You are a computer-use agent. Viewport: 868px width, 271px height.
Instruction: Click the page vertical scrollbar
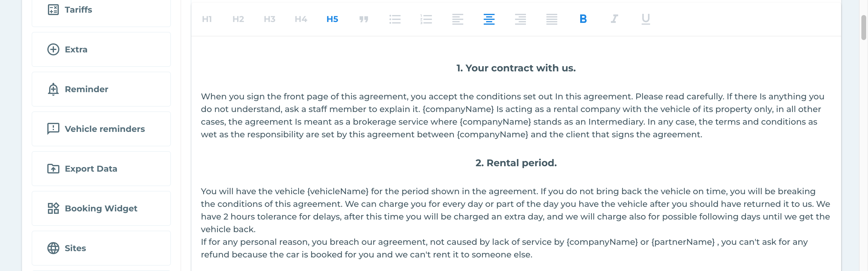point(863,28)
